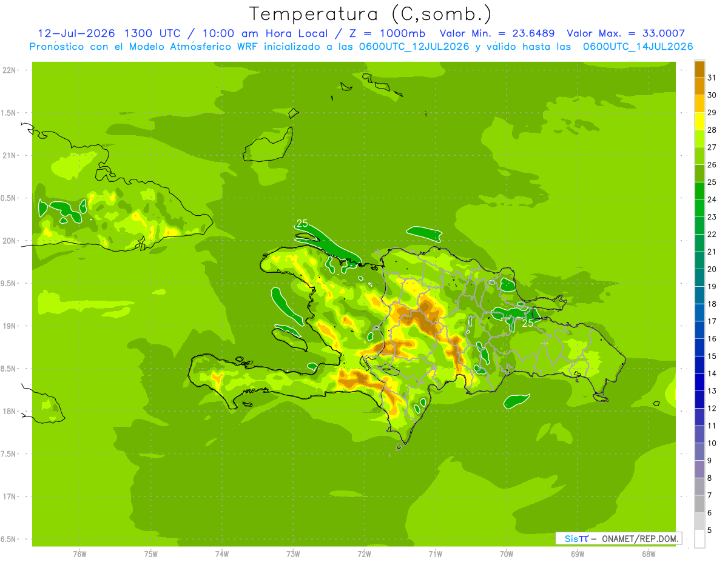Viewport: 728px width, 562px height.
Task: Click the valid-until time "0600UTC_14JUL2026"
Action: coord(638,47)
